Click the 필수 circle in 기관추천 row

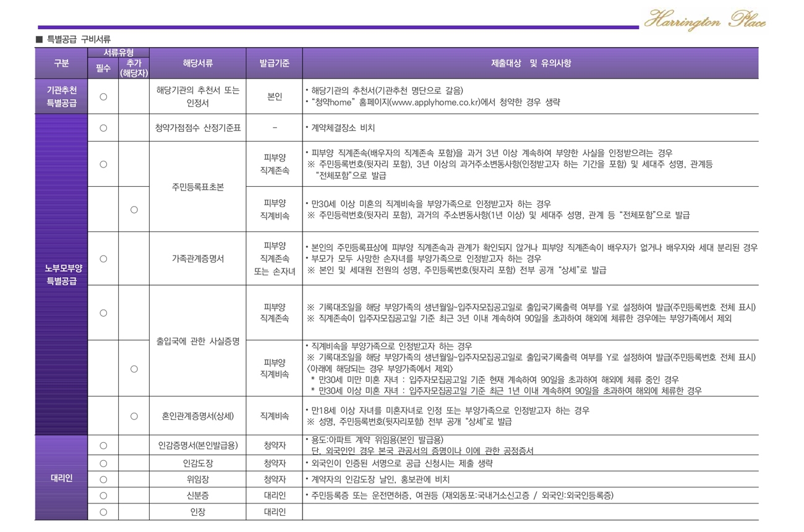[x=103, y=97]
